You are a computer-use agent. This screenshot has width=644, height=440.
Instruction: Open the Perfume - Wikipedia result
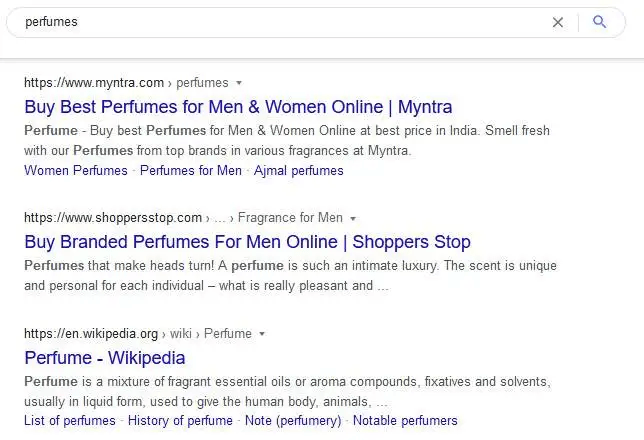[x=105, y=358]
